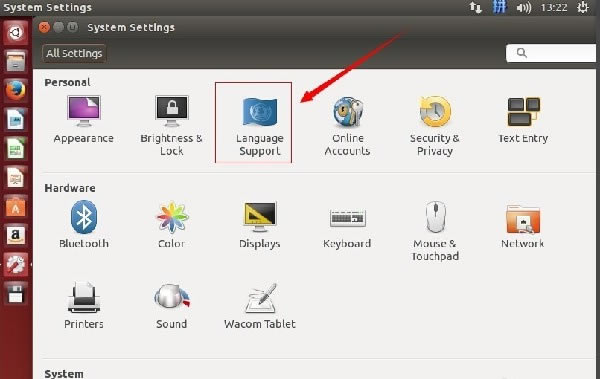Open the Appearance settings
Image resolution: width=600 pixels, height=379 pixels.
tap(84, 120)
